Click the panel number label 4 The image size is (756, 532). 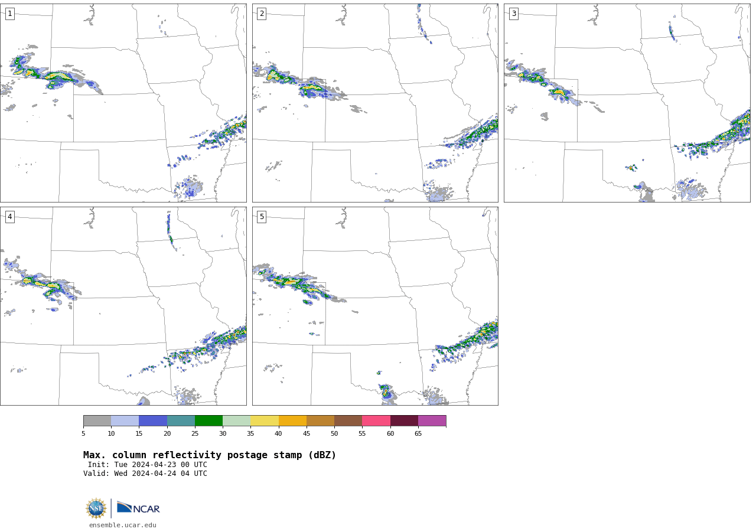[9, 217]
